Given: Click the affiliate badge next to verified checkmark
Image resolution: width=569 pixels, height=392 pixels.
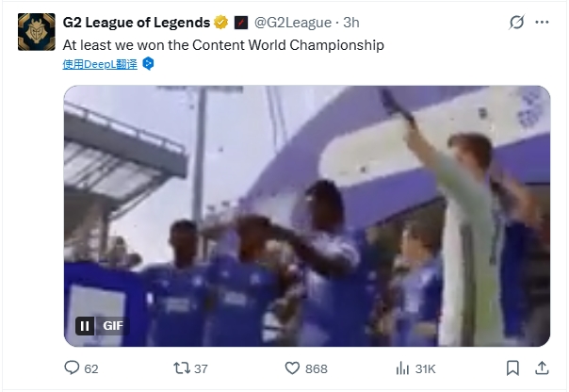Looking at the screenshot, I should pyautogui.click(x=241, y=23).
